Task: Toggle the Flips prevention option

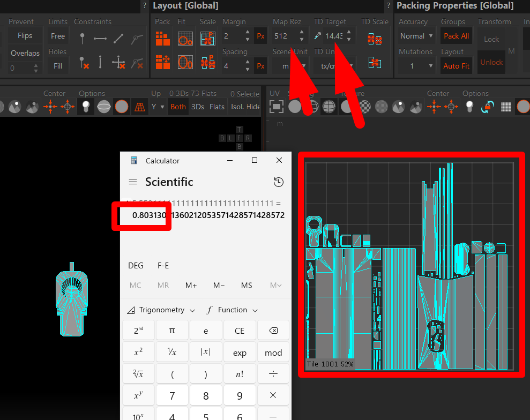Action: tap(25, 36)
